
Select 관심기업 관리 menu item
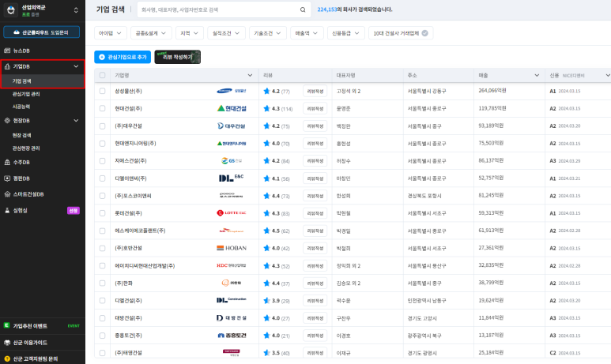[26, 94]
